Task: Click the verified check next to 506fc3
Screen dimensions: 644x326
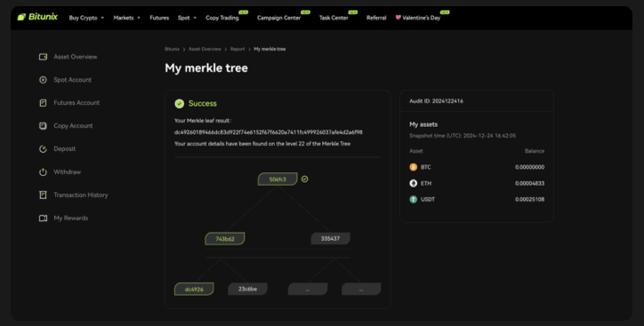Action: coord(304,179)
